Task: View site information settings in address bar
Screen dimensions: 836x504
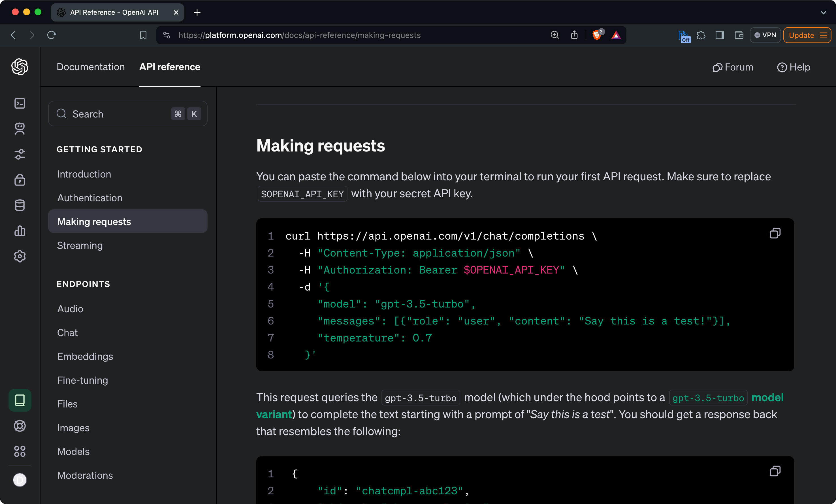Action: click(x=166, y=35)
